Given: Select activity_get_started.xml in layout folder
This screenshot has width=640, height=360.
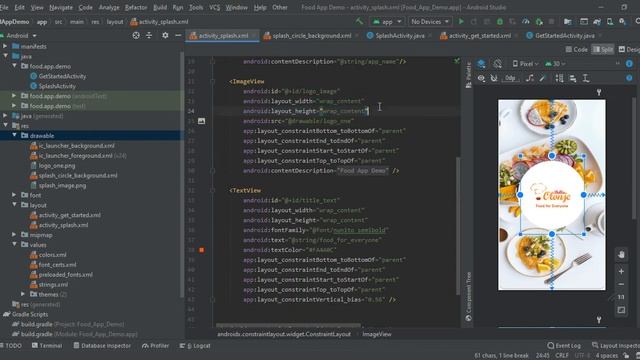Looking at the screenshot, I should (69, 215).
